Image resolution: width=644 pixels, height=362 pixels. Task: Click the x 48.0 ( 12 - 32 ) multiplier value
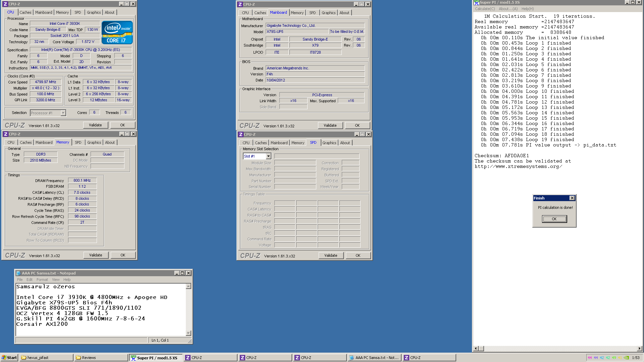(46, 88)
